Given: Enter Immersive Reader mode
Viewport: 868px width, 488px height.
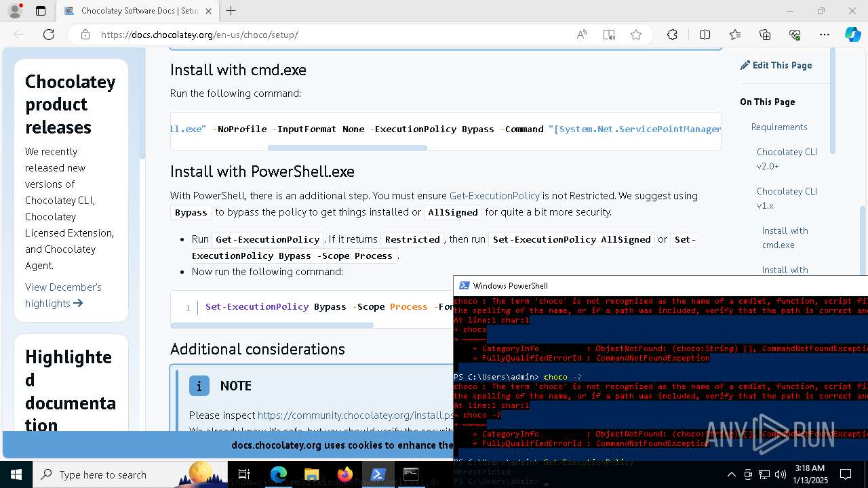Looking at the screenshot, I should tap(609, 35).
